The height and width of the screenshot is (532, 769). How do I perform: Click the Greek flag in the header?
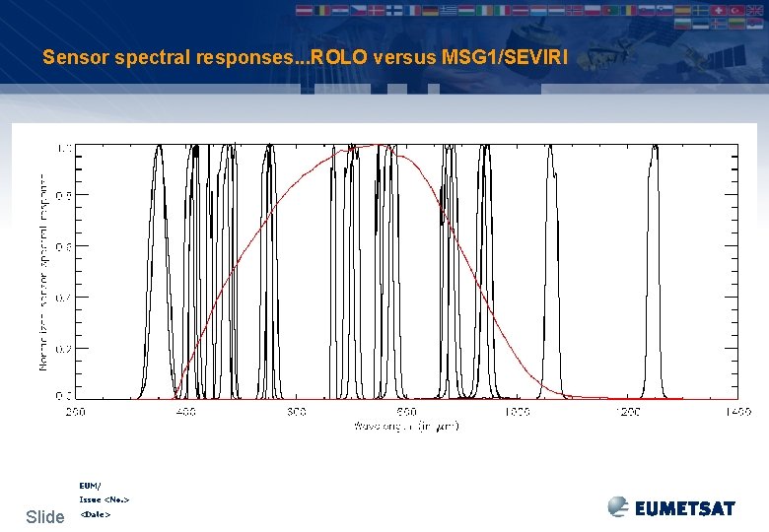(448, 10)
